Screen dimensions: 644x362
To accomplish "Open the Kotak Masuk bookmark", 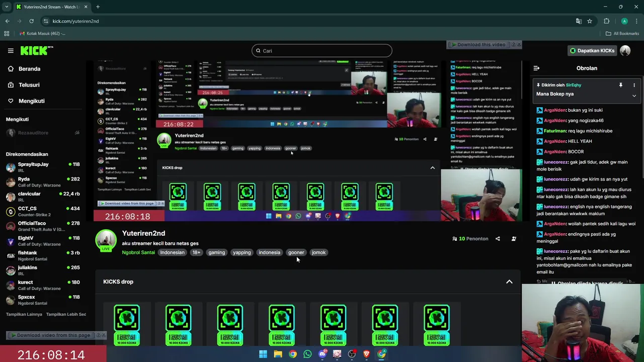I will pos(42,33).
